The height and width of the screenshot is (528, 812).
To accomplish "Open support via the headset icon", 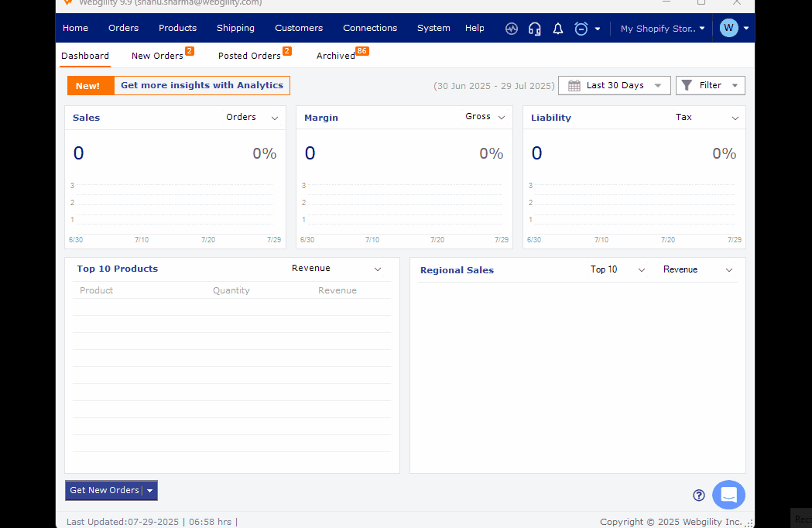I will tap(534, 29).
